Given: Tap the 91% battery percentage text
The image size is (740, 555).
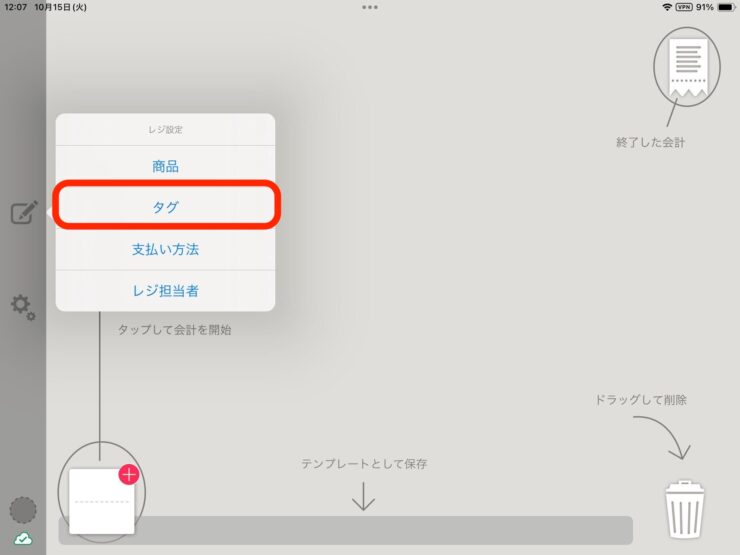Looking at the screenshot, I should 705,7.
